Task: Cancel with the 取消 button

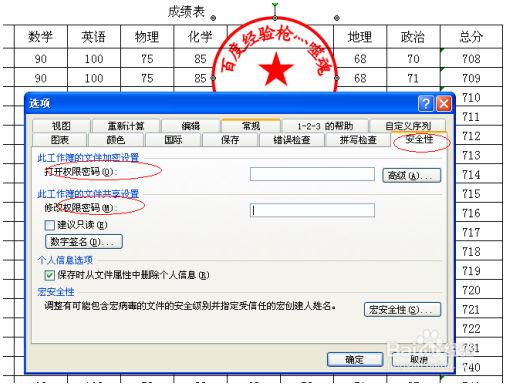Action: [419, 360]
